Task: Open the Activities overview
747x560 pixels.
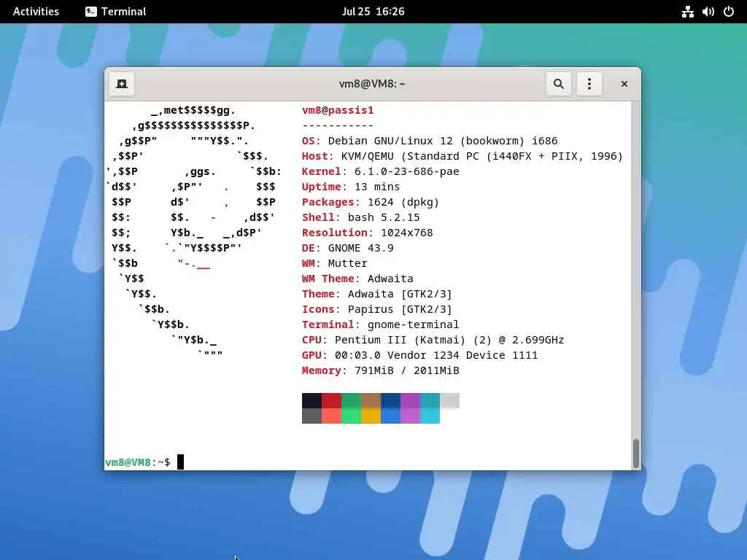Action: click(36, 12)
